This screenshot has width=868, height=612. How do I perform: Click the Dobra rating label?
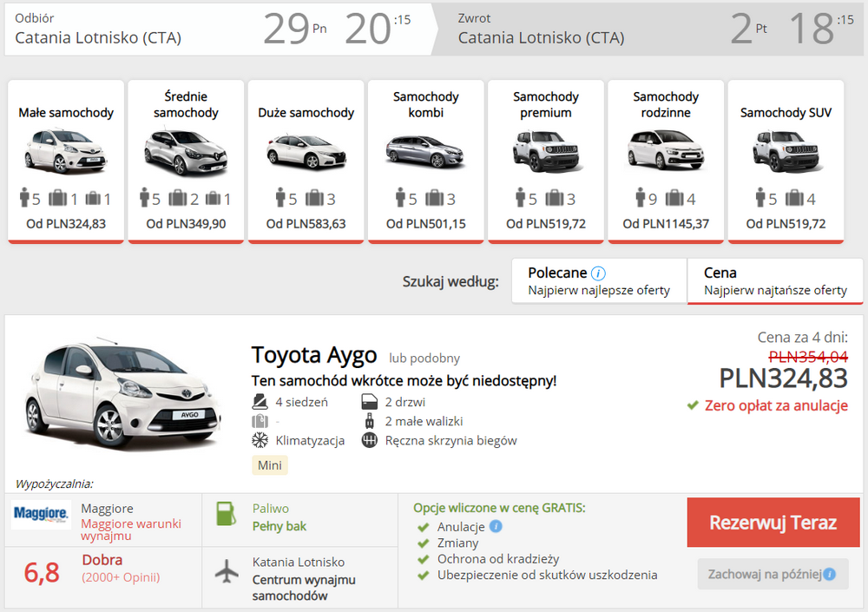point(102,560)
